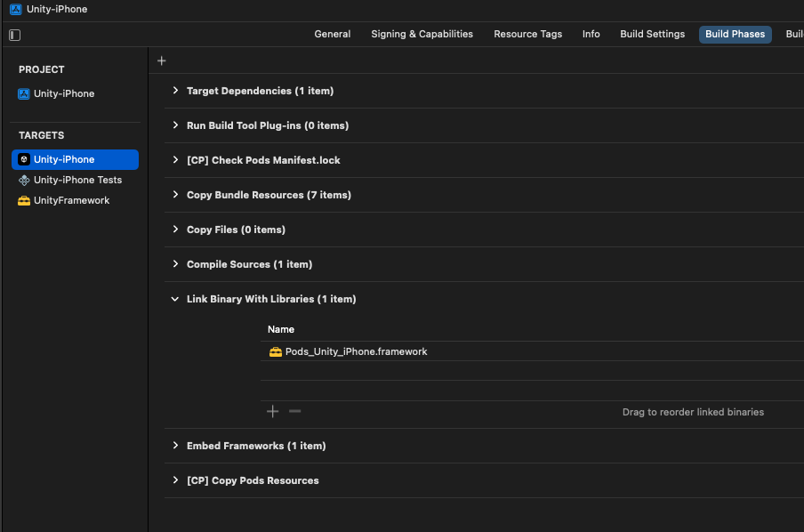
Task: Click the UnityFramework target toolbox icon
Action: pyautogui.click(x=24, y=200)
